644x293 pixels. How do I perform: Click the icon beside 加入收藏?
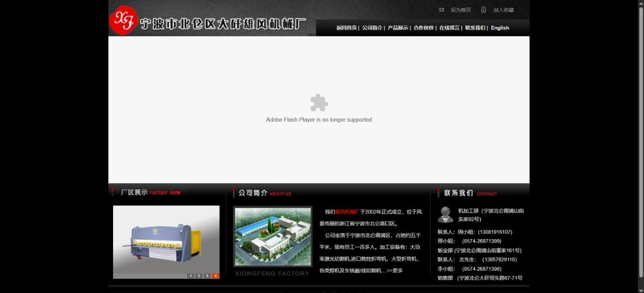[x=484, y=10]
